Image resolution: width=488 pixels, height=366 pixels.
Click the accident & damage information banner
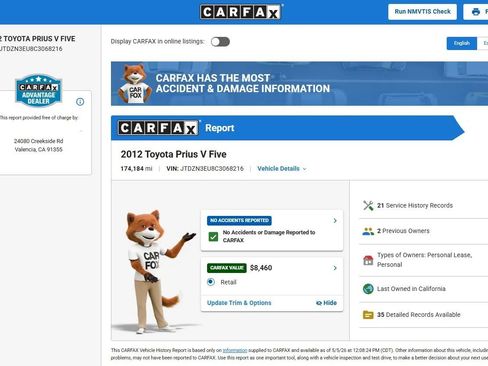299,84
